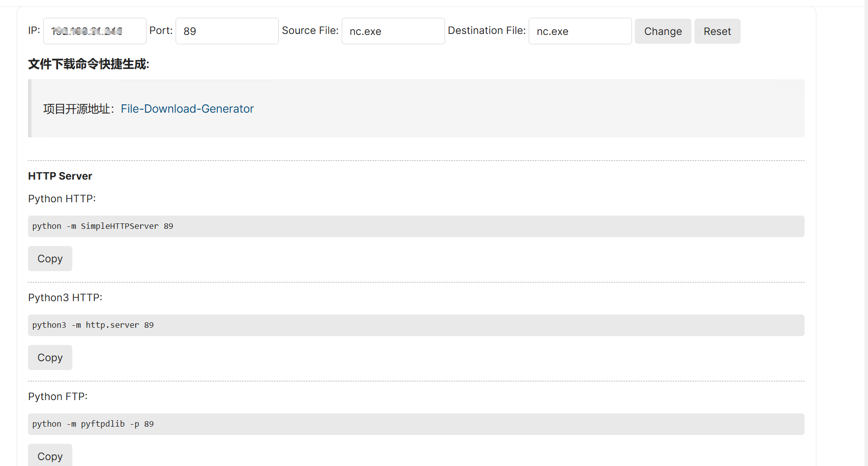Image resolution: width=868 pixels, height=466 pixels.
Task: Click the IP address input field
Action: 95,31
